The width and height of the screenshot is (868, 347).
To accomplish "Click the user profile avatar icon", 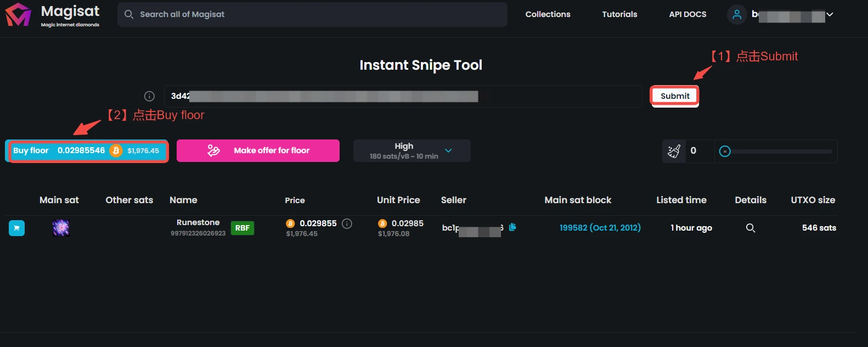I will (x=737, y=15).
